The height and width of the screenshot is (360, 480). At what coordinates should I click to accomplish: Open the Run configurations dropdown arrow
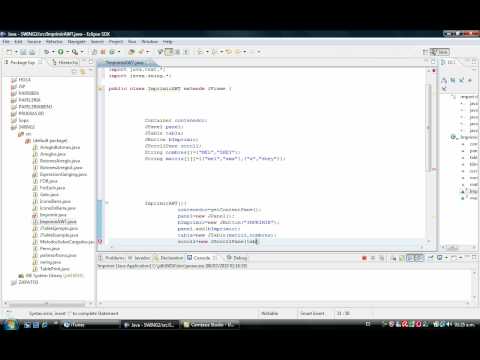(x=67, y=52)
